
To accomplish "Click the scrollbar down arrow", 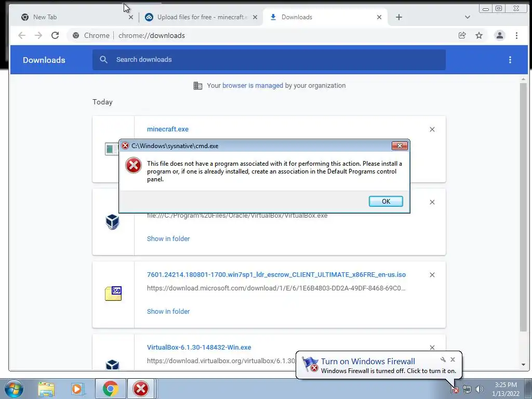I will [x=523, y=365].
